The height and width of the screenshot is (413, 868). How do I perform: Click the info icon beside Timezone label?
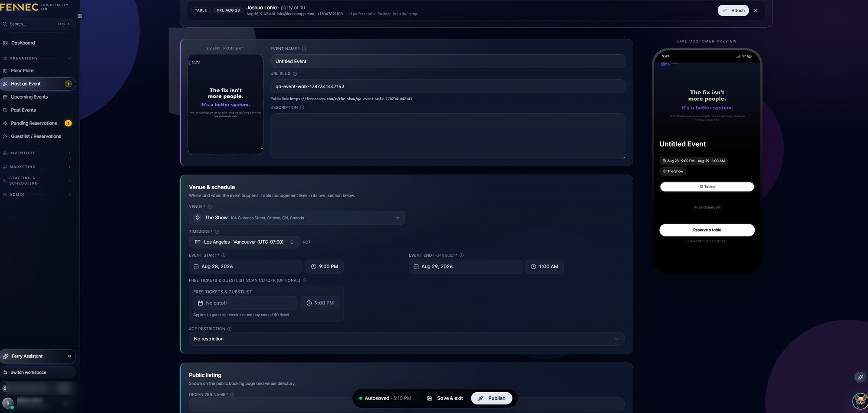pyautogui.click(x=217, y=232)
